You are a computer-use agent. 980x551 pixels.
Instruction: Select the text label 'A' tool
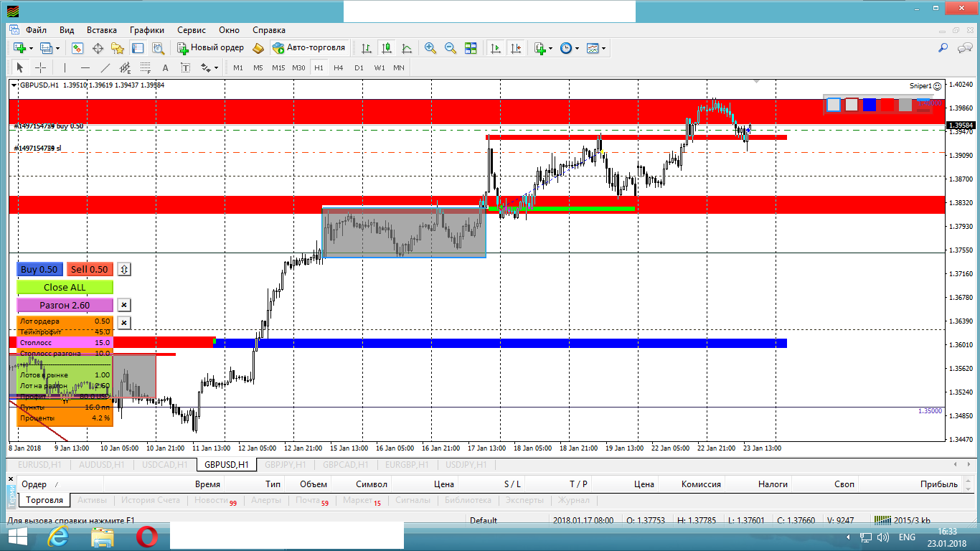click(165, 67)
